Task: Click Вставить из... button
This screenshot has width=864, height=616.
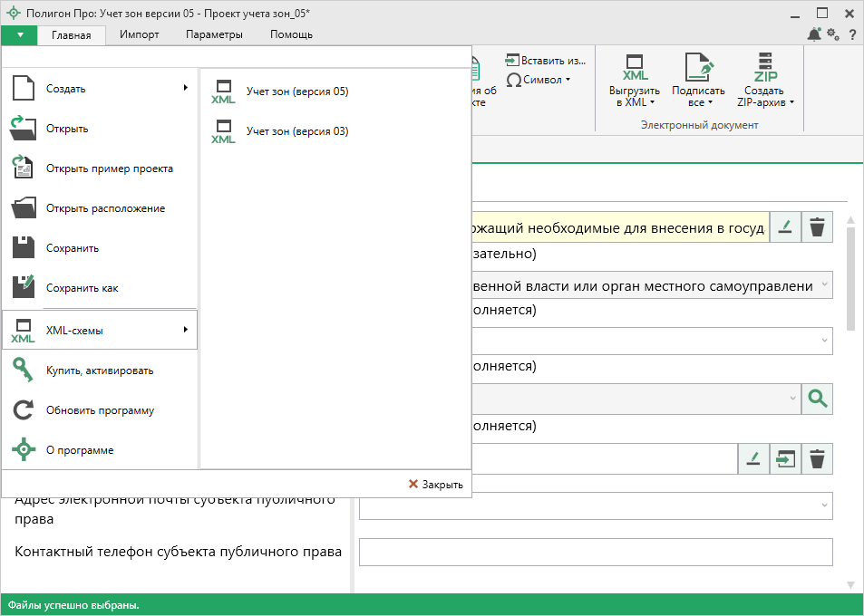Action: pyautogui.click(x=546, y=61)
